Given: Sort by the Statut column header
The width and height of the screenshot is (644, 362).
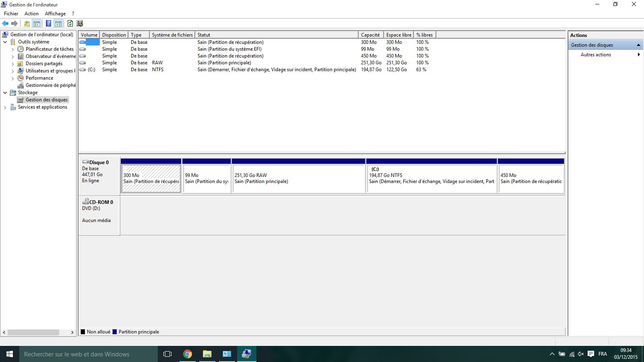Looking at the screenshot, I should pyautogui.click(x=277, y=35).
